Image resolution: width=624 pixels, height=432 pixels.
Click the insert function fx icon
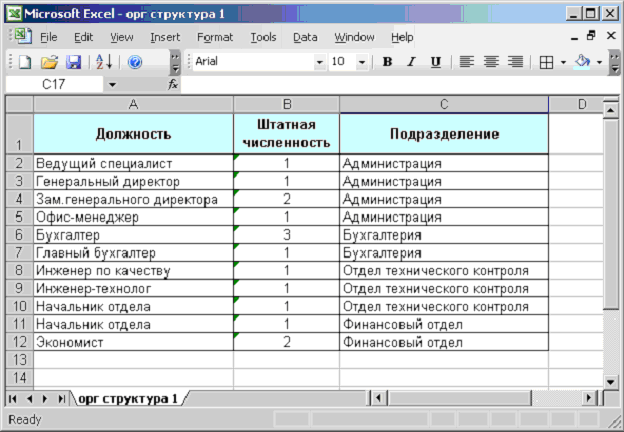click(x=173, y=84)
